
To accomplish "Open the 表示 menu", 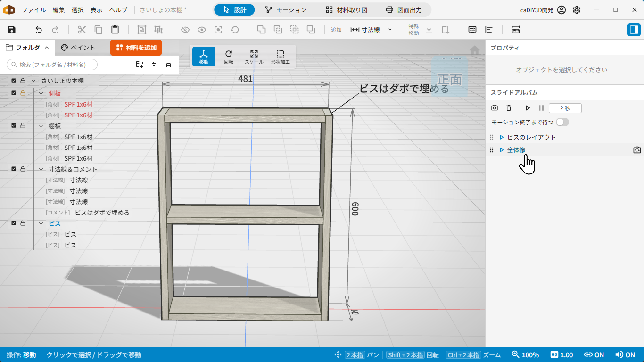I will click(96, 10).
